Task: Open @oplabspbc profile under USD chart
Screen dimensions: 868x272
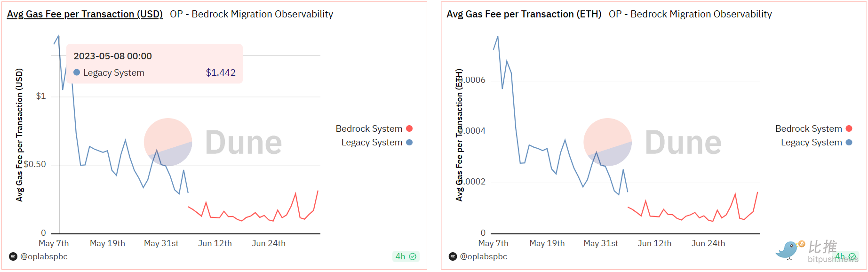Action: click(x=44, y=256)
